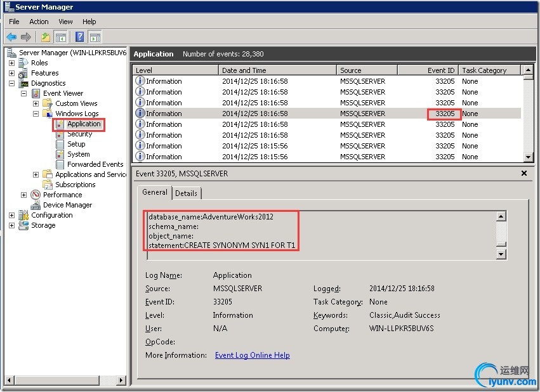This screenshot has height=392, width=540.
Task: Click the Back arrow toolbar icon
Action: 11,37
